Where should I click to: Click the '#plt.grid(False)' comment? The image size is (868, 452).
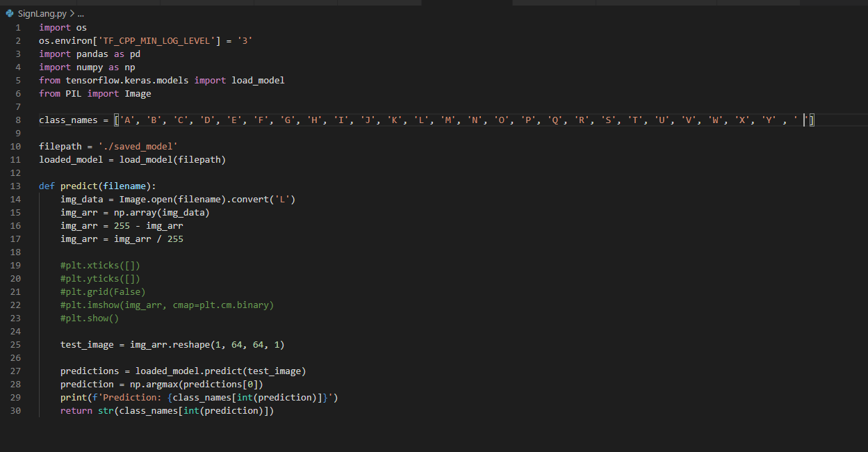pyautogui.click(x=104, y=292)
